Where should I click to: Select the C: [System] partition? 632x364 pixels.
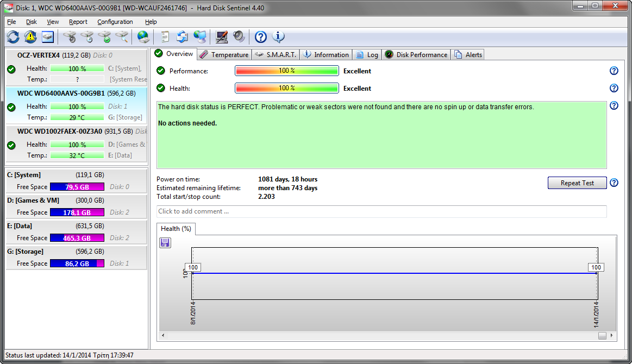coord(77,181)
